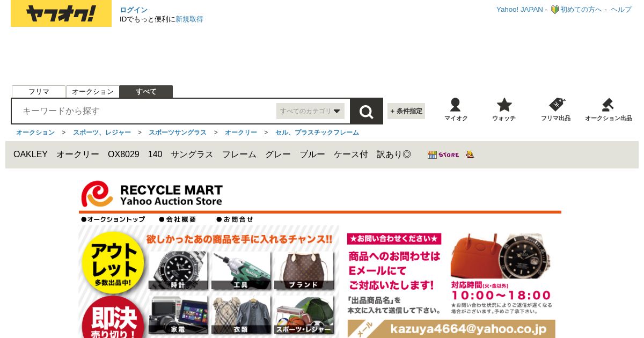This screenshot has height=338, width=644.
Task: Open the 初めての方へ link
Action: coord(581,10)
